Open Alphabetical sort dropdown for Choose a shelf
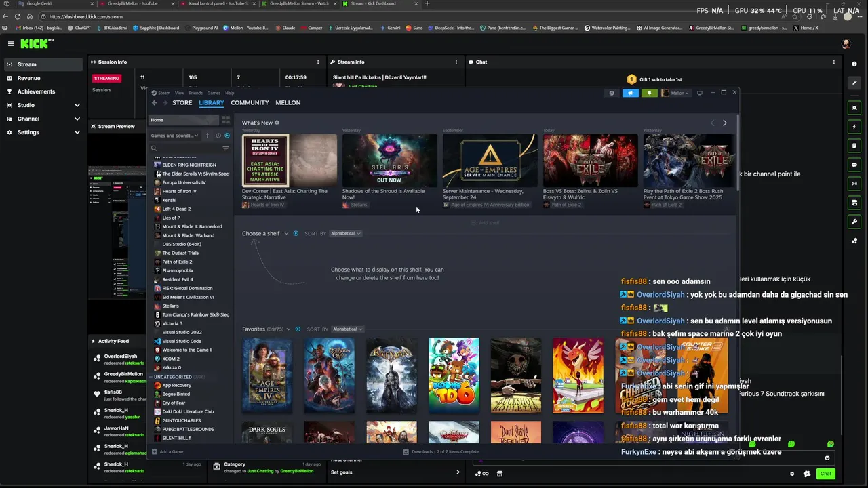 click(345, 233)
